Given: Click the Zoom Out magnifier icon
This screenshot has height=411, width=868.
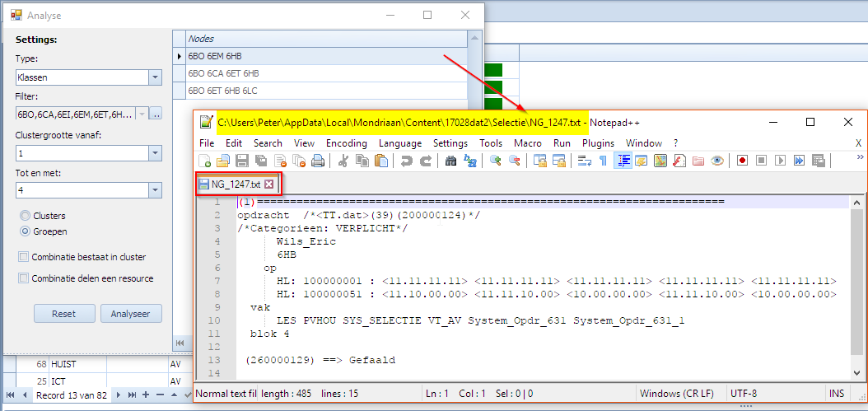Looking at the screenshot, I should click(514, 161).
